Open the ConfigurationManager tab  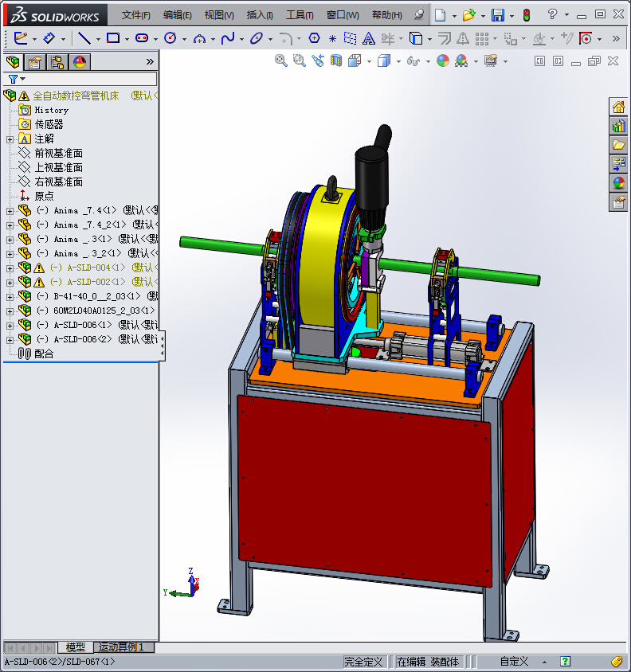(x=57, y=62)
